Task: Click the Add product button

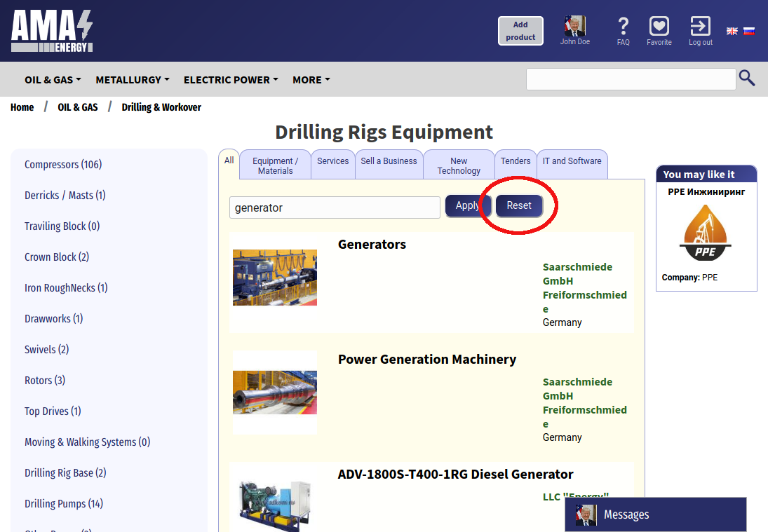Action: click(520, 31)
